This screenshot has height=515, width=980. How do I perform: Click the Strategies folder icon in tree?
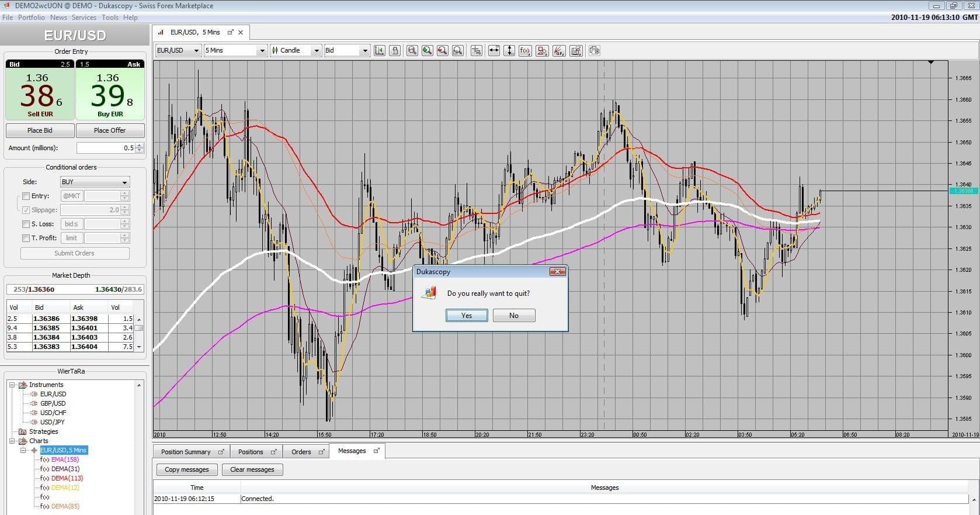[23, 431]
